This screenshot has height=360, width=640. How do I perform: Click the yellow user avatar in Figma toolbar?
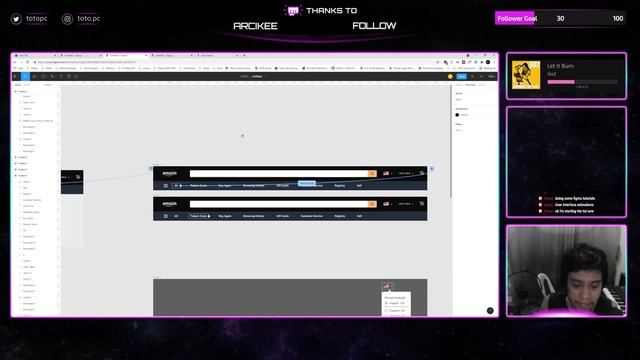[450, 76]
